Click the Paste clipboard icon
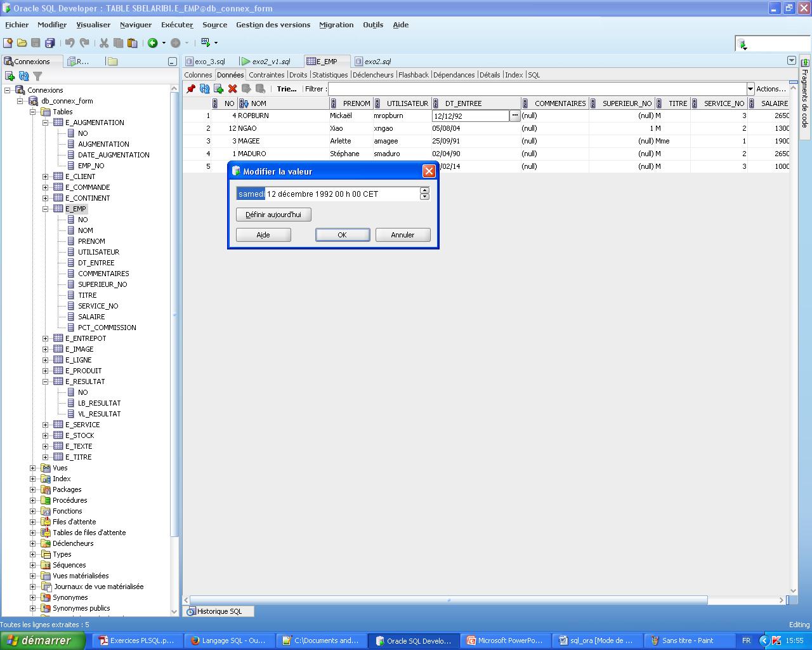Viewport: 812px width, 650px height. click(132, 43)
